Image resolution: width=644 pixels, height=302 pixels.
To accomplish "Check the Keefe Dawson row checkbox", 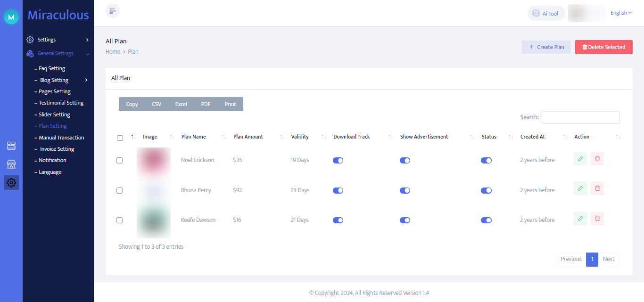I will (119, 220).
